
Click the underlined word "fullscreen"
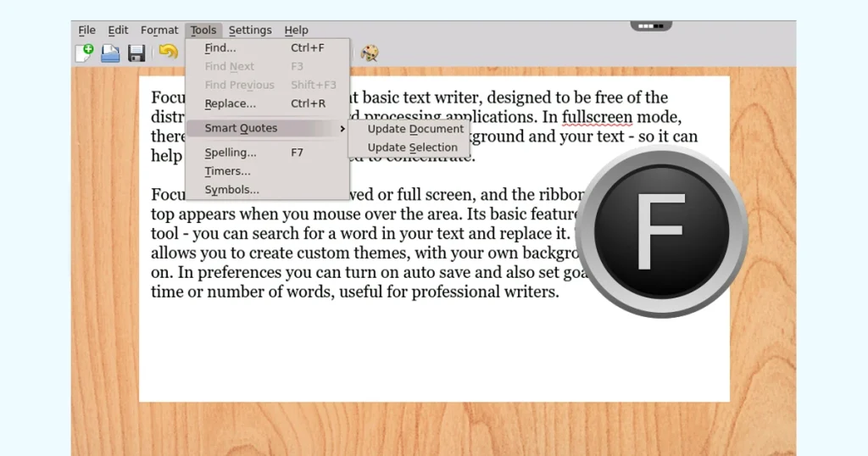598,117
